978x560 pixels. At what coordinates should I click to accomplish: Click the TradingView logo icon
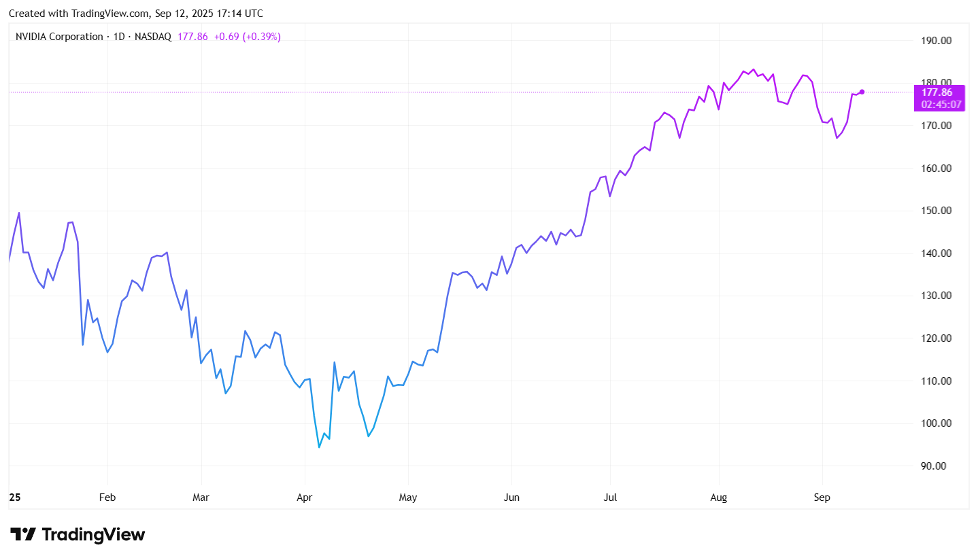click(x=22, y=534)
